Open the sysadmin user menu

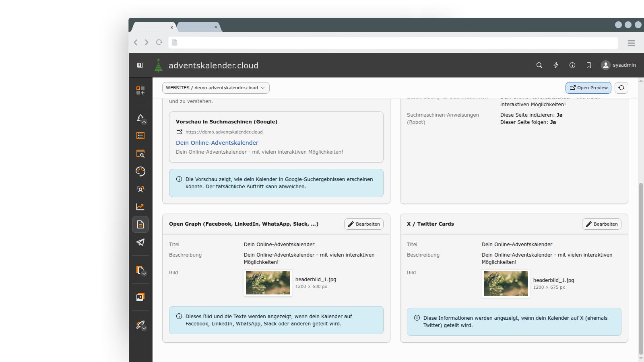pos(619,65)
